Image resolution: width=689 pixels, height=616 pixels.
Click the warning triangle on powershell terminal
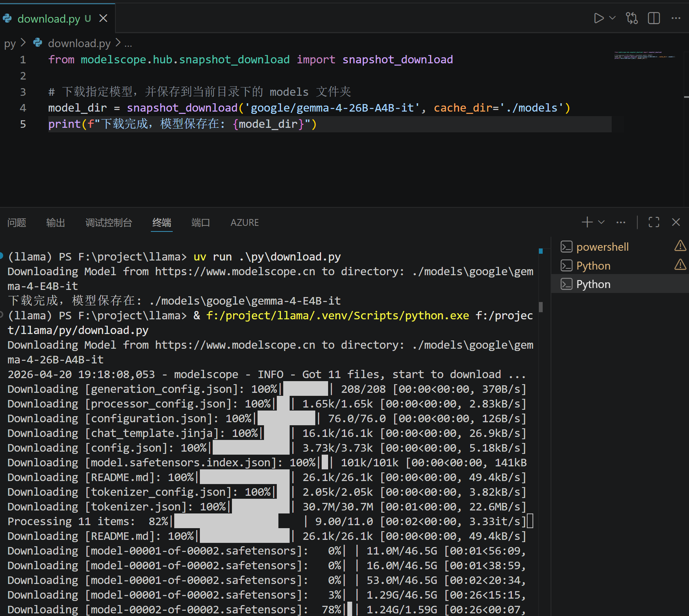pyautogui.click(x=680, y=246)
